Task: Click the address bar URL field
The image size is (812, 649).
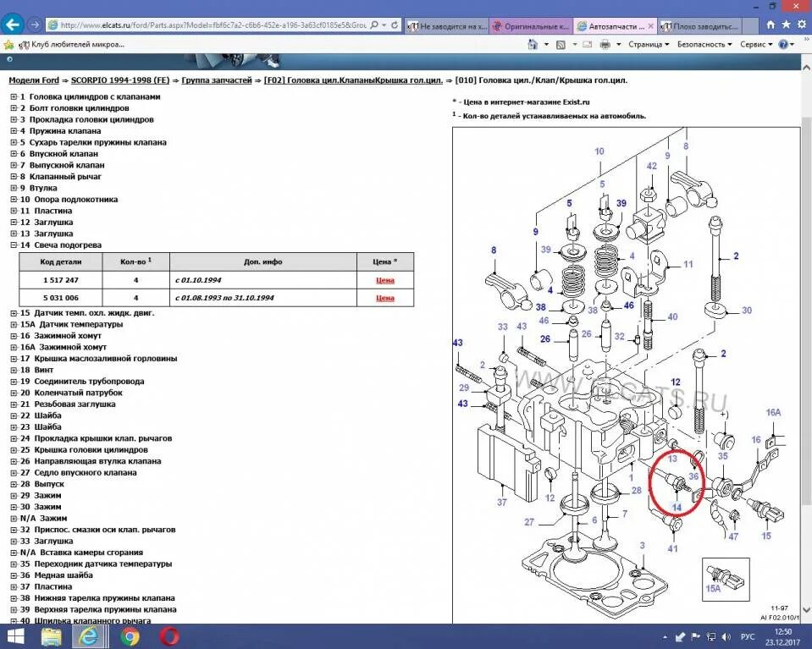Action: click(213, 25)
